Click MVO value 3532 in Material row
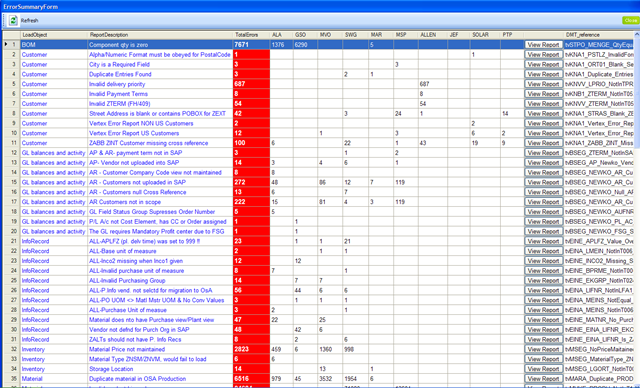The height and width of the screenshot is (388, 640). point(330,379)
